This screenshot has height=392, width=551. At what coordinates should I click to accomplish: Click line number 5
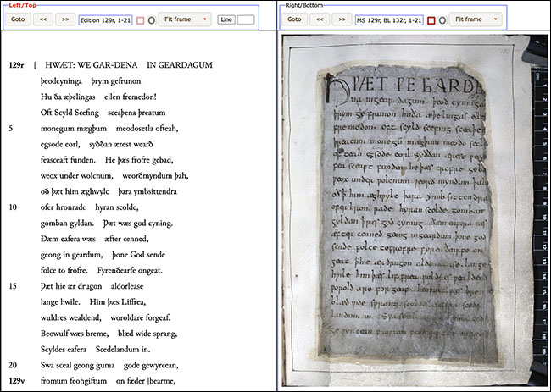11,129
